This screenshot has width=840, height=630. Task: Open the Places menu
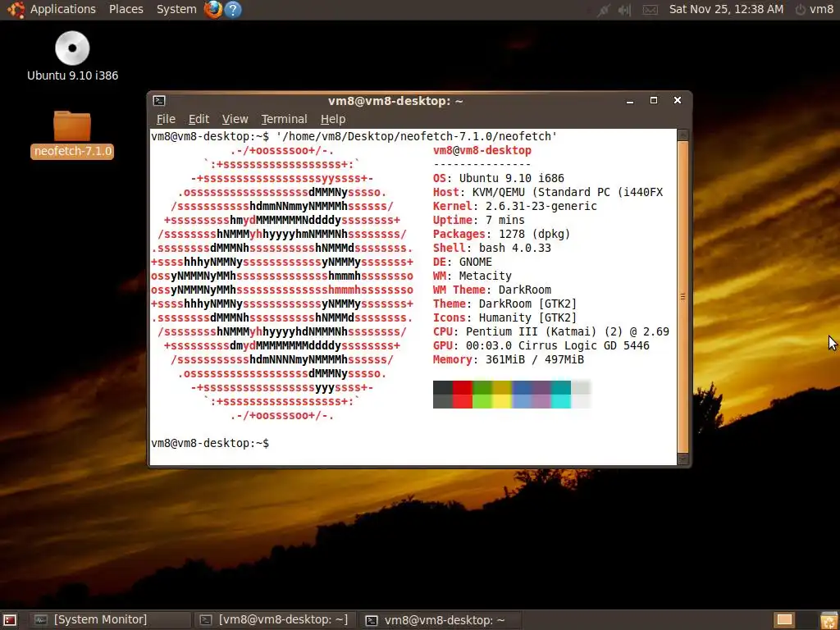tap(126, 9)
